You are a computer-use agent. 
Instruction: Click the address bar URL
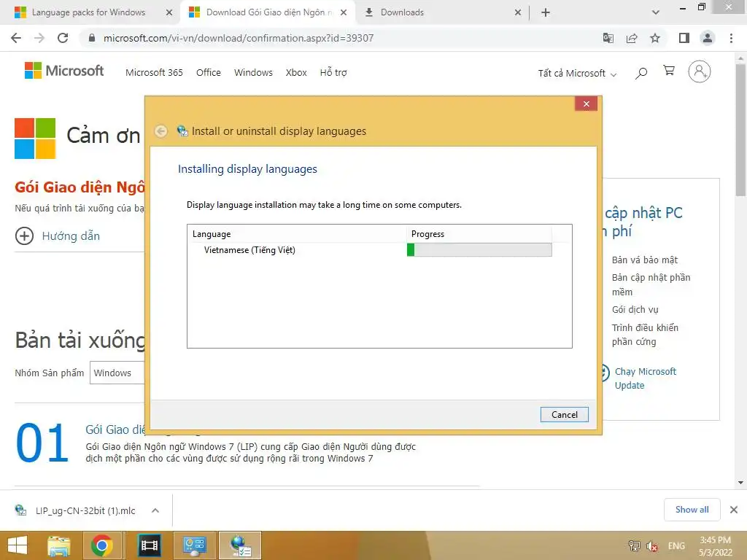click(239, 38)
